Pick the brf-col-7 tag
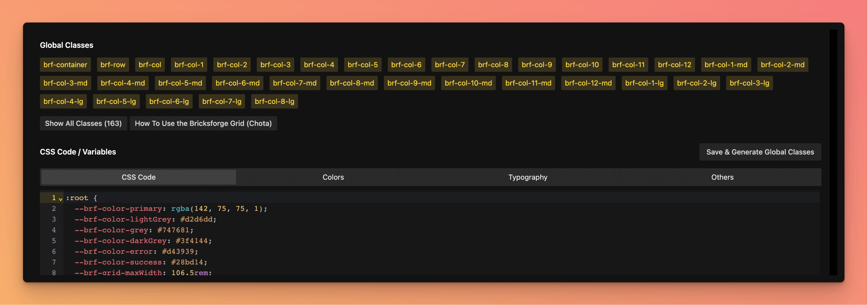Image resolution: width=868 pixels, height=305 pixels. (450, 65)
